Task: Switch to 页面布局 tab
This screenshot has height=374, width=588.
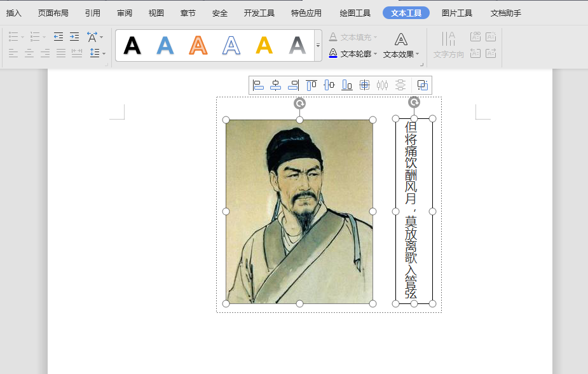Action: tap(53, 13)
